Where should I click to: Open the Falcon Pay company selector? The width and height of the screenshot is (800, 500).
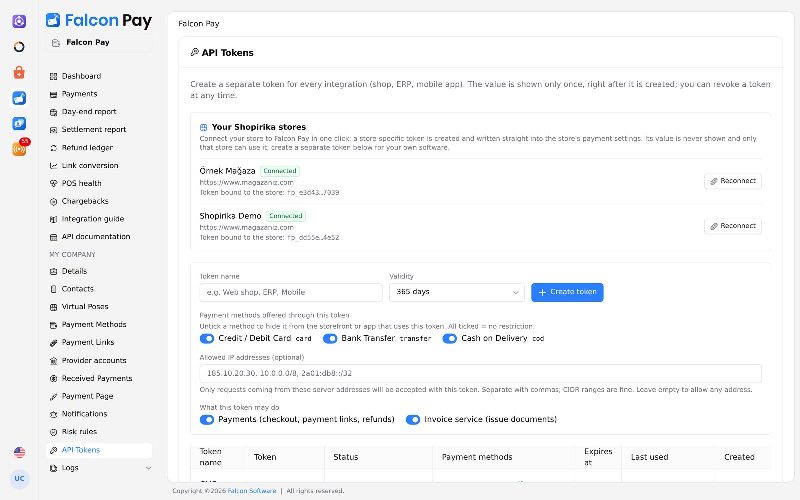click(99, 43)
